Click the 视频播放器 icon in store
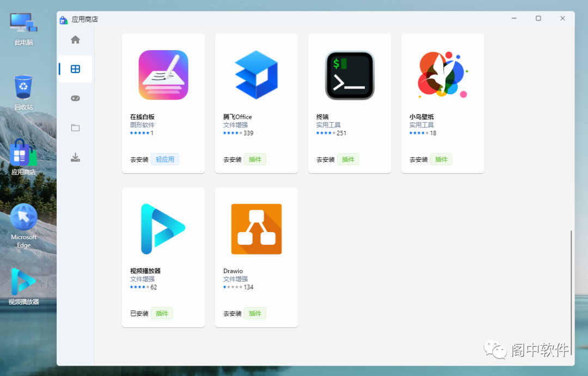 tap(163, 229)
